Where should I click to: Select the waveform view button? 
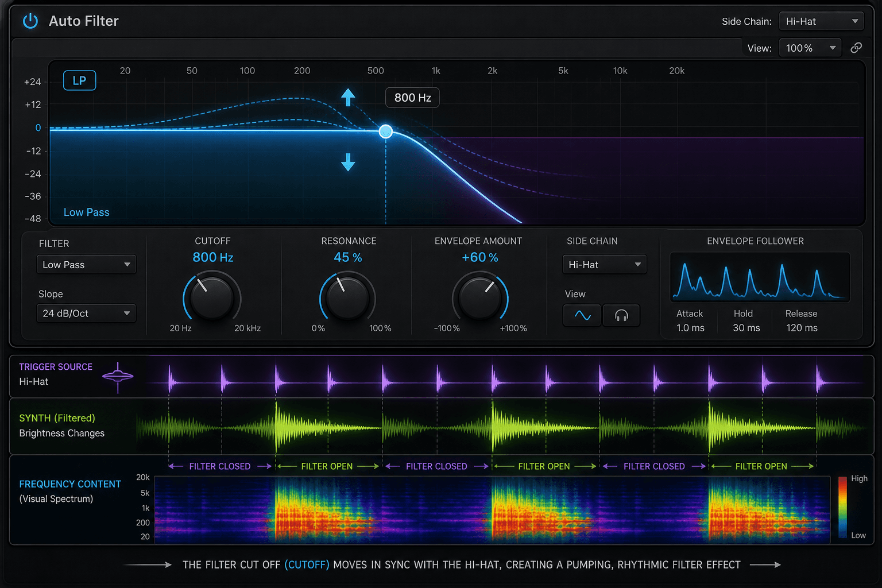tap(582, 315)
